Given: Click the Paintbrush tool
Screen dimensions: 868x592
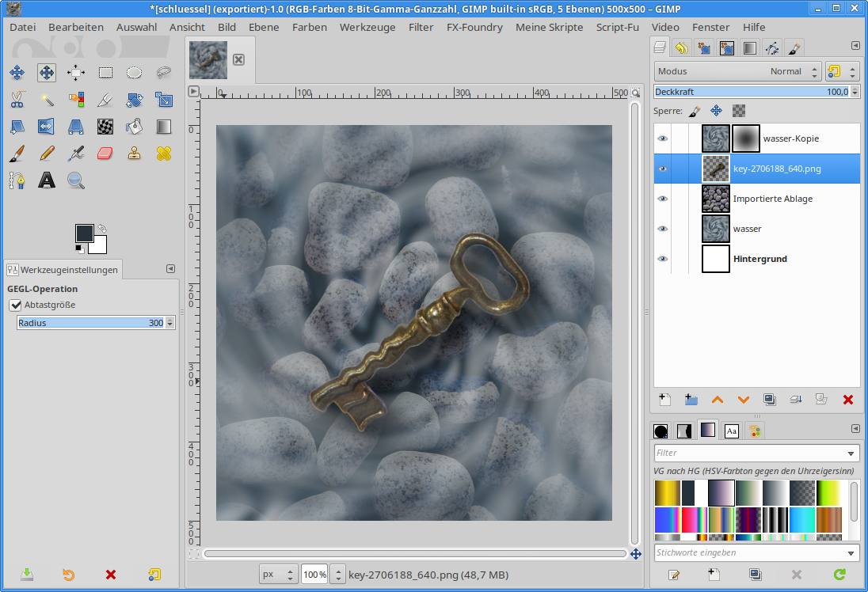Looking at the screenshot, I should pyautogui.click(x=17, y=153).
